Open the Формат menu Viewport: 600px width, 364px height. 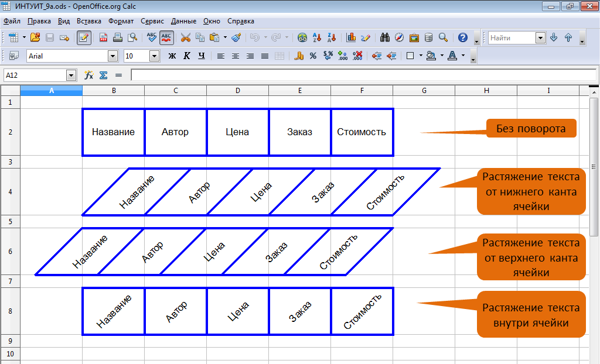pos(121,20)
